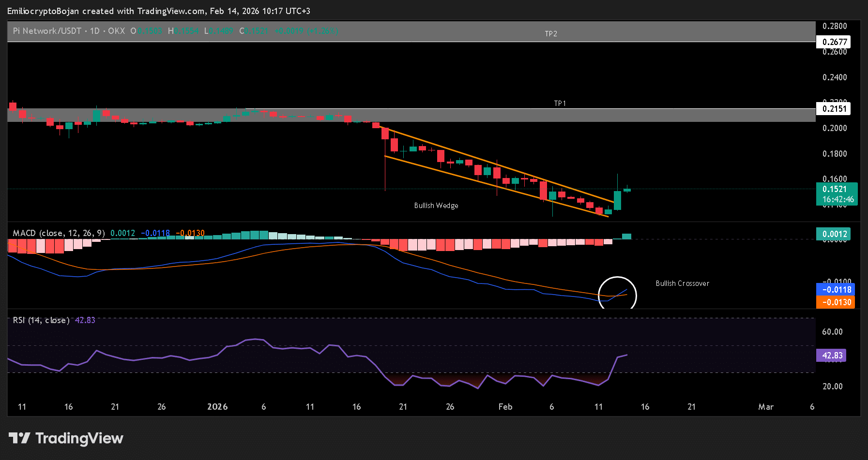The height and width of the screenshot is (460, 868).
Task: Click the Mar label on the time axis
Action: (765, 407)
